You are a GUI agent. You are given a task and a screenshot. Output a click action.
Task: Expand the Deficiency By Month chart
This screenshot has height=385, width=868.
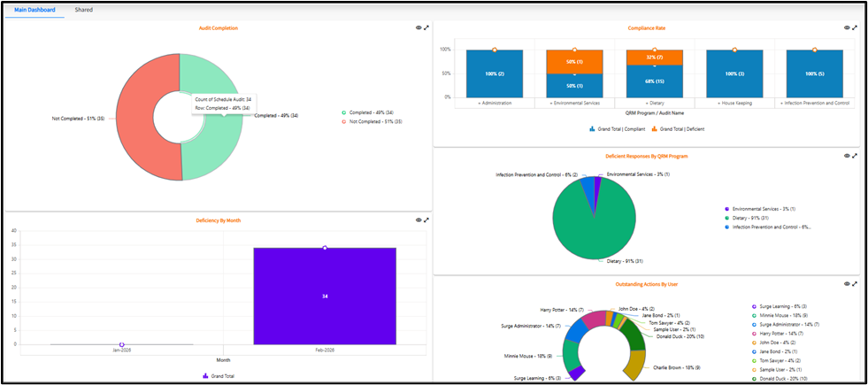coord(426,220)
